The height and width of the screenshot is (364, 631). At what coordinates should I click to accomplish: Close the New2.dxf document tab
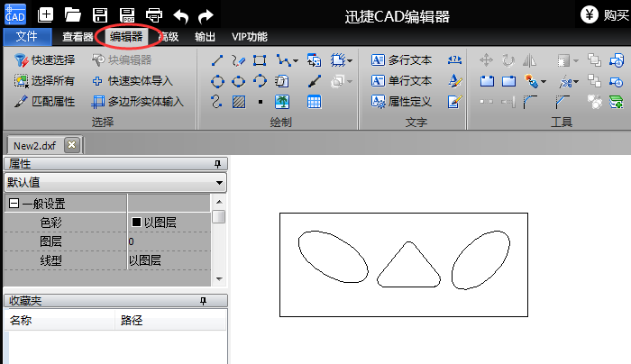[72, 144]
